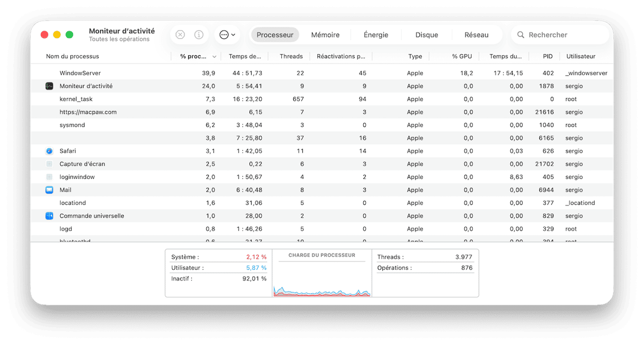Screen dimensions: 644x345
Task: Select the WindowServer process row
Action: [x=322, y=73]
